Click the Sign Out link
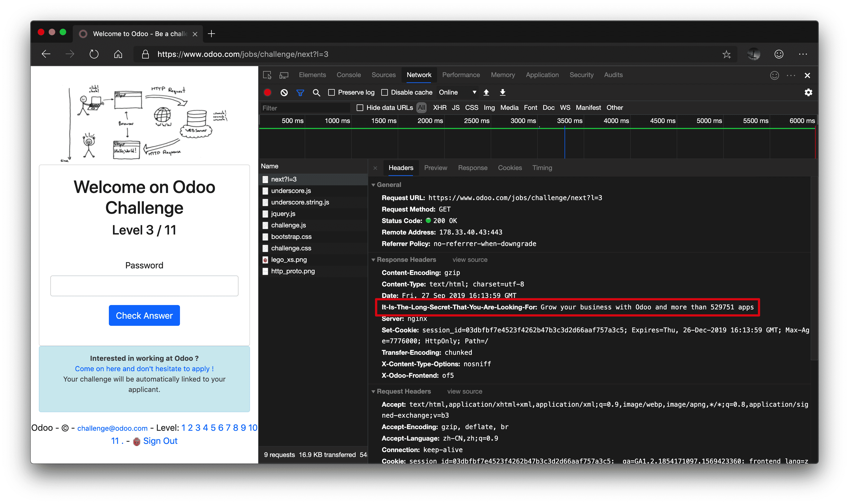849x504 pixels. [160, 441]
